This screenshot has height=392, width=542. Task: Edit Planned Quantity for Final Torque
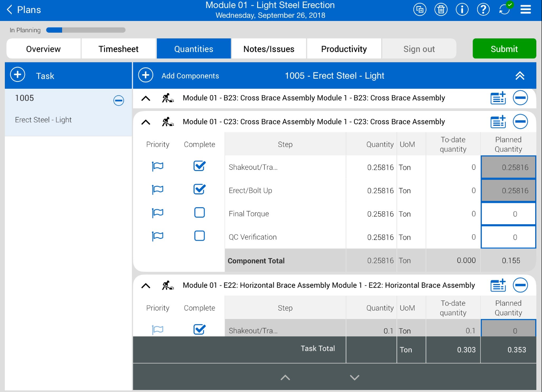(x=508, y=214)
